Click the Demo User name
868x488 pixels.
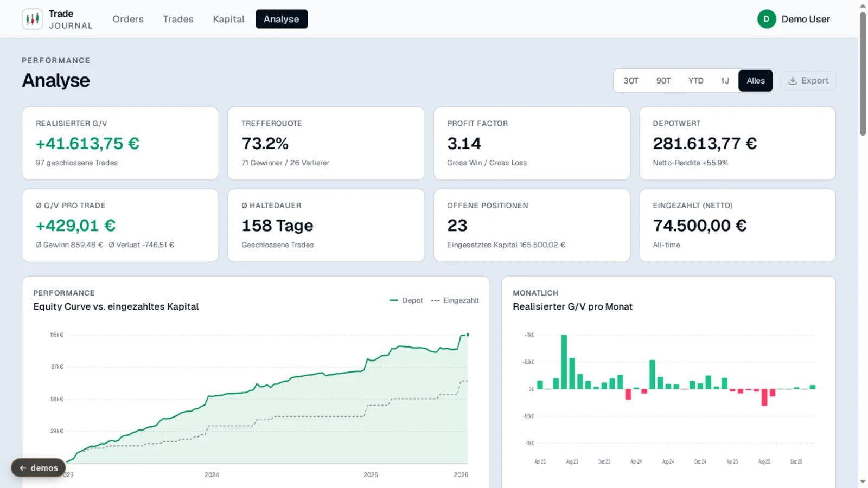coord(806,19)
